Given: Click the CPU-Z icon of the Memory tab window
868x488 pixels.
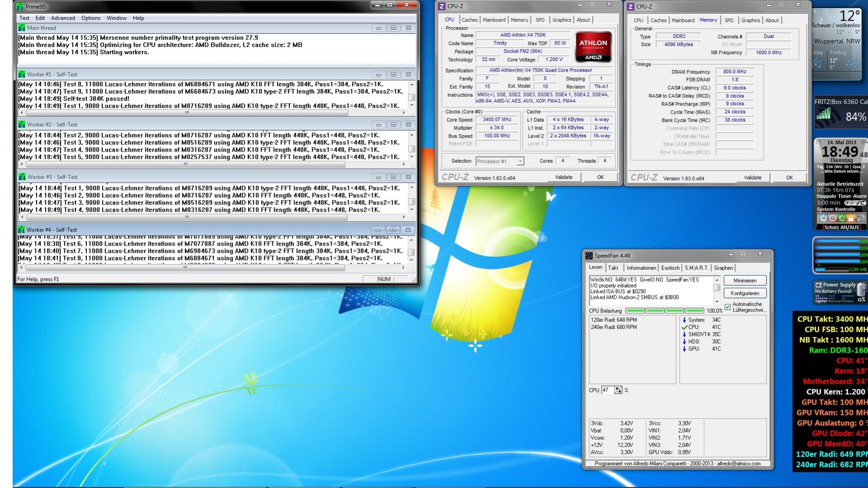Looking at the screenshot, I should (631, 6).
